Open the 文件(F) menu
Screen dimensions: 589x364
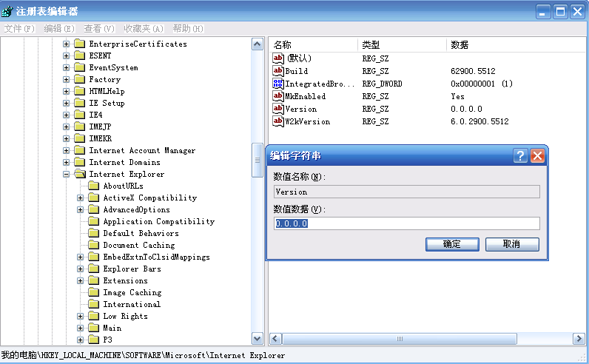(19, 29)
